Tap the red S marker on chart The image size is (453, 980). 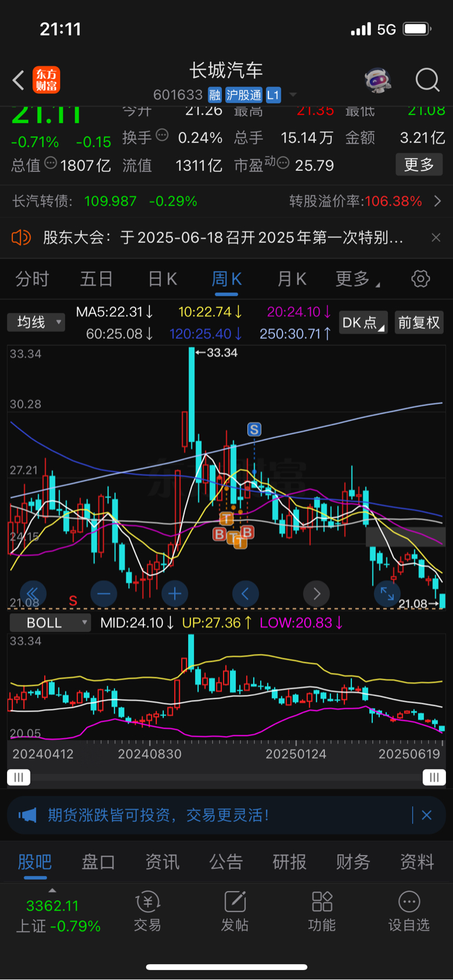[73, 600]
